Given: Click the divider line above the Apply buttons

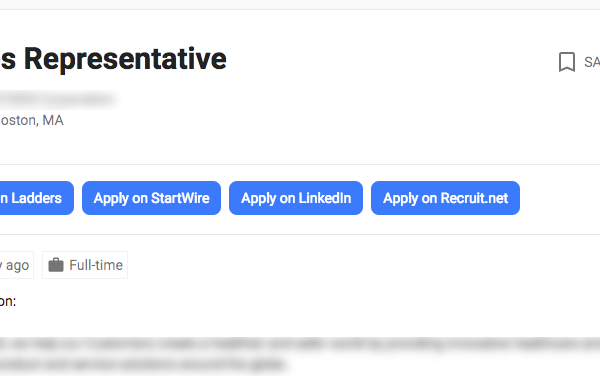Looking at the screenshot, I should click(300, 165).
